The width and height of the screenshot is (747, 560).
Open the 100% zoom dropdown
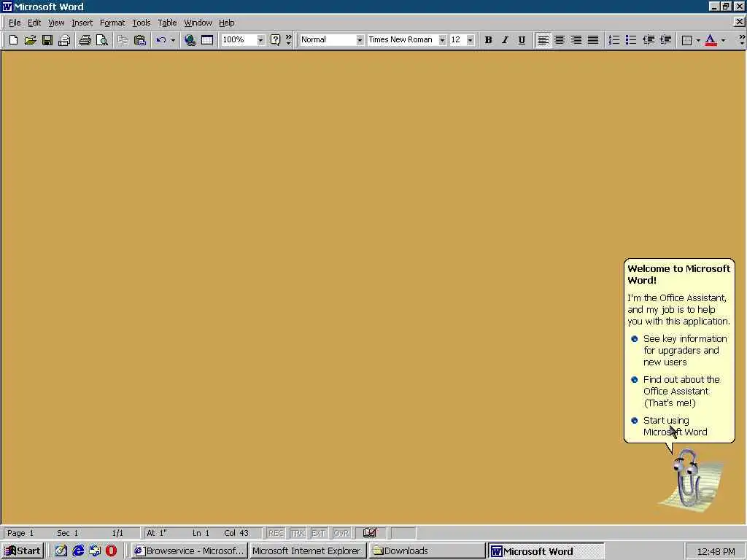260,40
